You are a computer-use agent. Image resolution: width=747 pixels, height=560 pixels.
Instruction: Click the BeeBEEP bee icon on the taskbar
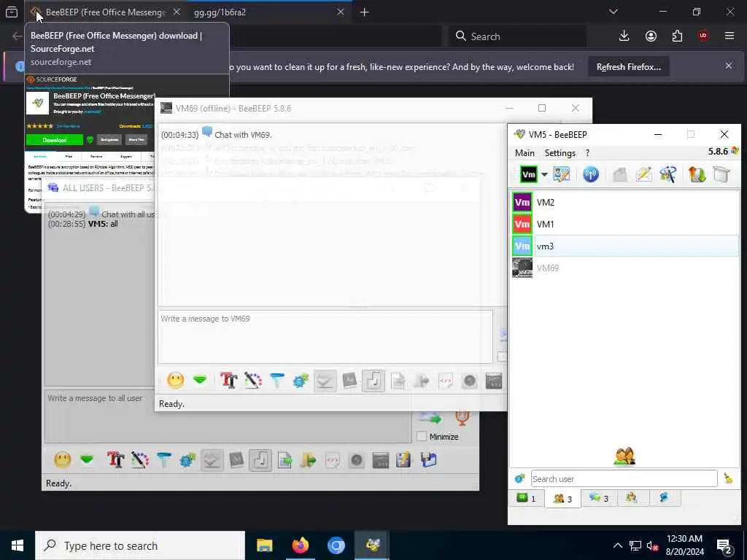[x=372, y=545]
